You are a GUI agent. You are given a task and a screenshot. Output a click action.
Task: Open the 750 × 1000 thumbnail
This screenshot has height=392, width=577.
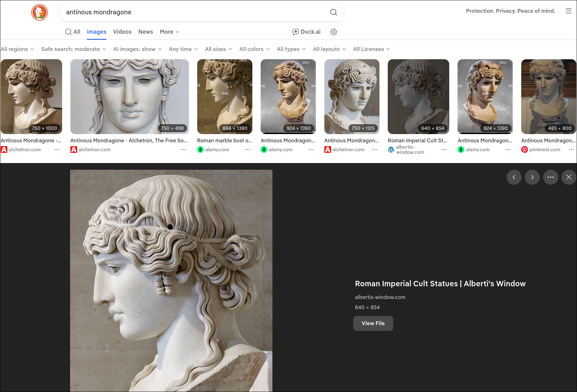point(31,96)
